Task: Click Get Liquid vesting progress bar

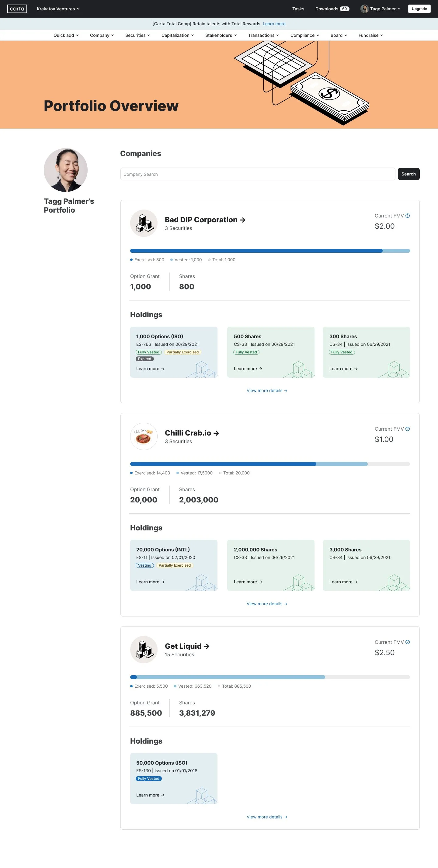Action: 270,677
